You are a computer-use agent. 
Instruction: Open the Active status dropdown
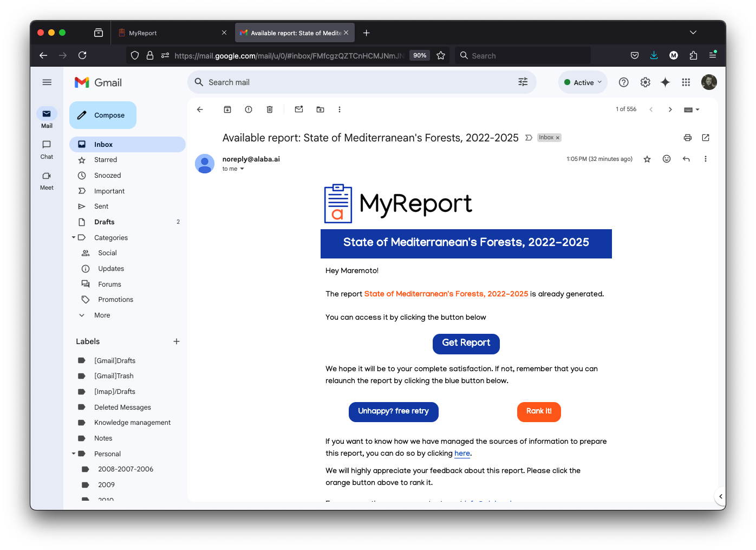click(x=583, y=82)
